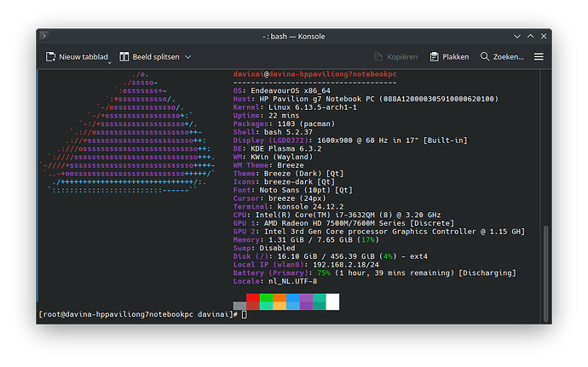This screenshot has width=588, height=367.
Task: Click the '1.31 GiB / 7.65 GiB' memory value
Action: (310, 240)
